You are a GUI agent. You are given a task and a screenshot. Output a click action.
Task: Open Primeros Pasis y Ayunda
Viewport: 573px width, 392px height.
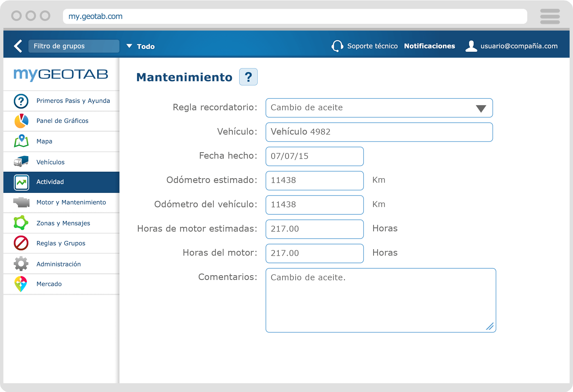pos(21,101)
